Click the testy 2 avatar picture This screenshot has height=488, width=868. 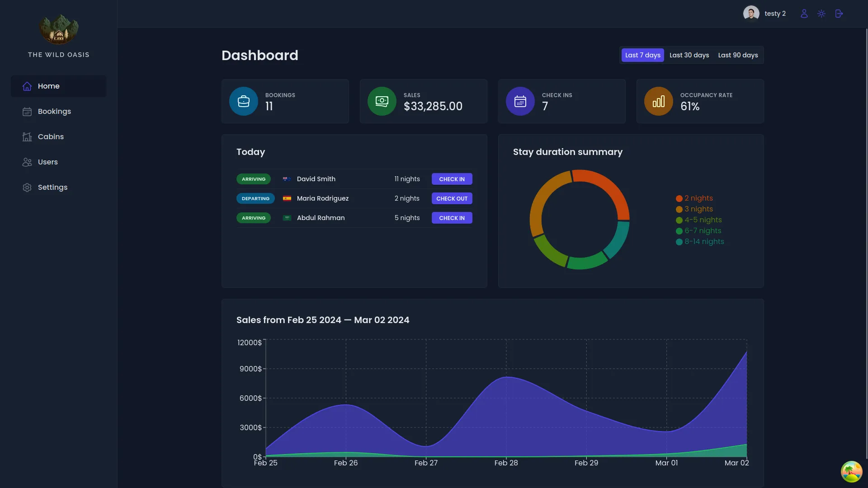point(751,14)
